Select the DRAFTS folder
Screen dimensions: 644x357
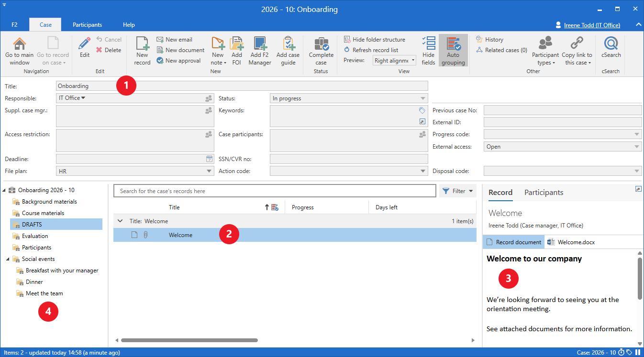tap(56, 225)
